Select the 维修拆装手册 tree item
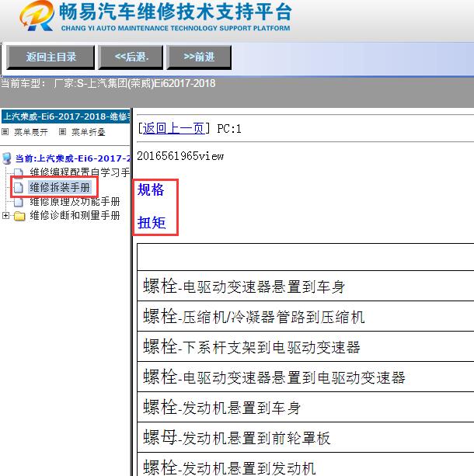The width and height of the screenshot is (474, 476). (60, 187)
